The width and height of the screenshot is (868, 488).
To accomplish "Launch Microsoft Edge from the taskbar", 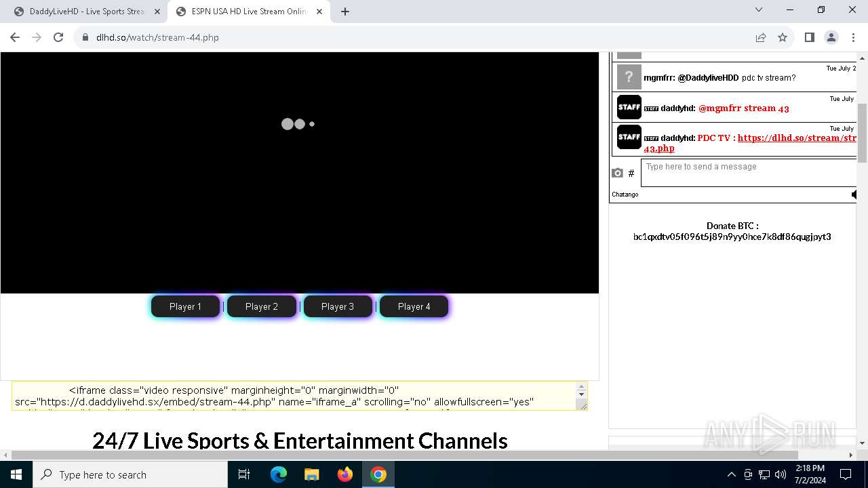I will pos(279,474).
